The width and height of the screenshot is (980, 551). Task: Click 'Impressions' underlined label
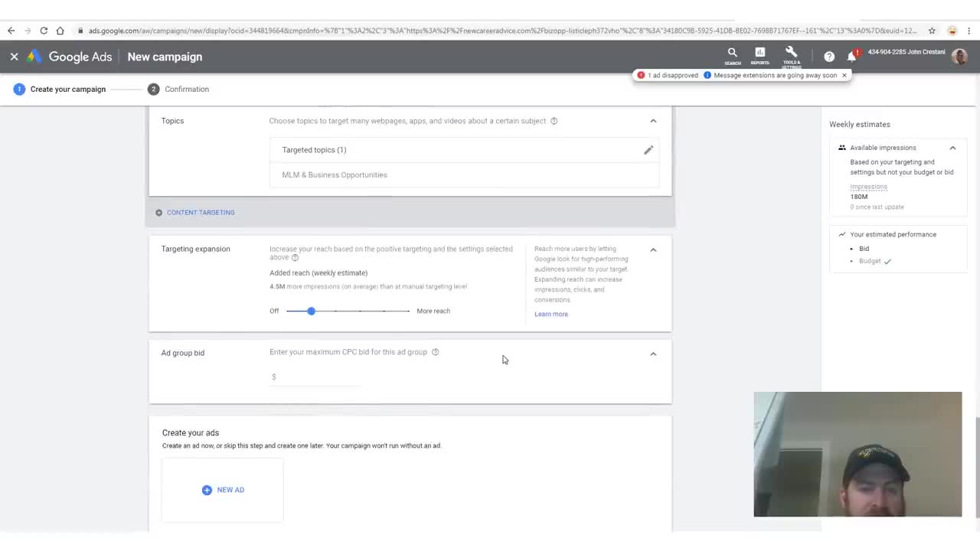click(x=868, y=187)
